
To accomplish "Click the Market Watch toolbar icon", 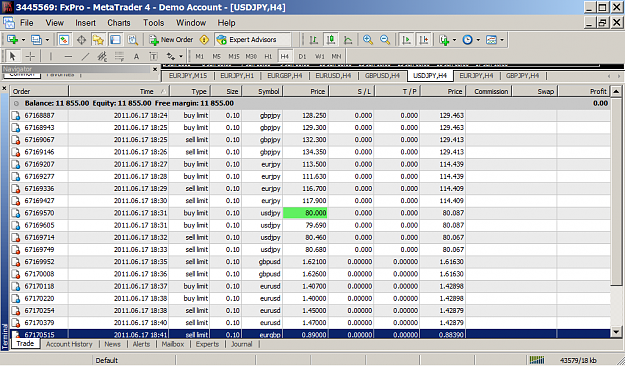I will click(64, 40).
